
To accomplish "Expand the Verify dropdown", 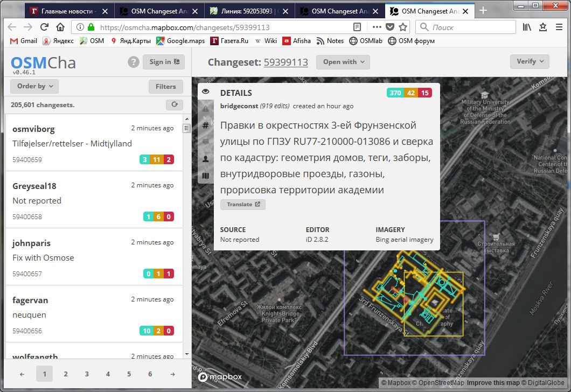I will [530, 61].
